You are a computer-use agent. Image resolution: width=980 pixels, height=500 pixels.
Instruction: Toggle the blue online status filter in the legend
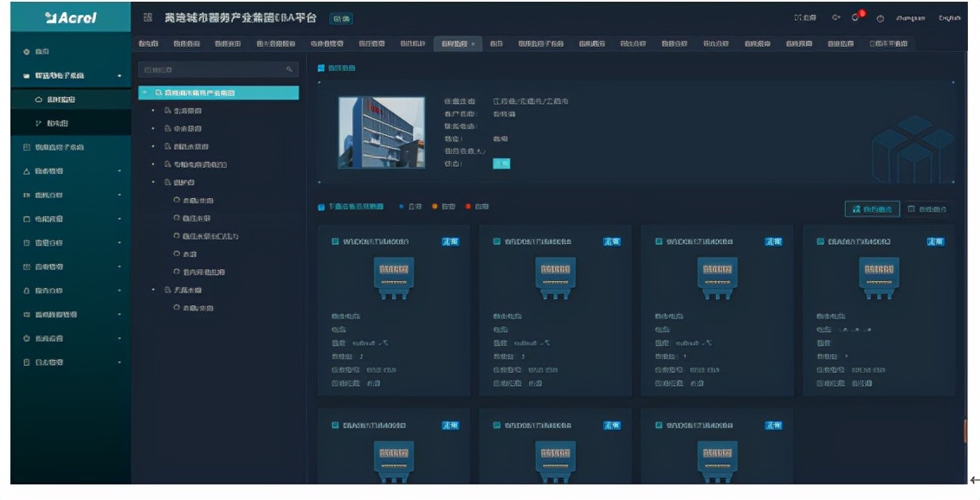point(400,207)
